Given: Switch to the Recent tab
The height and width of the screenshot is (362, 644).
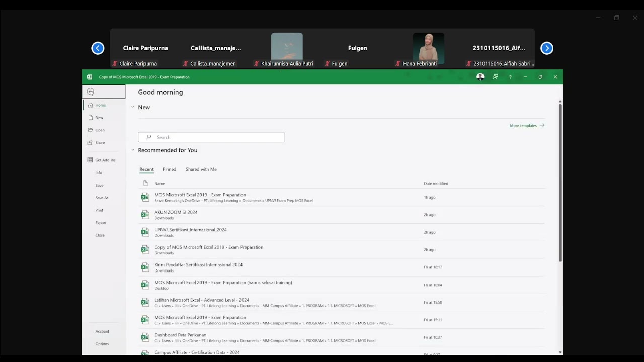Looking at the screenshot, I should pos(146,169).
